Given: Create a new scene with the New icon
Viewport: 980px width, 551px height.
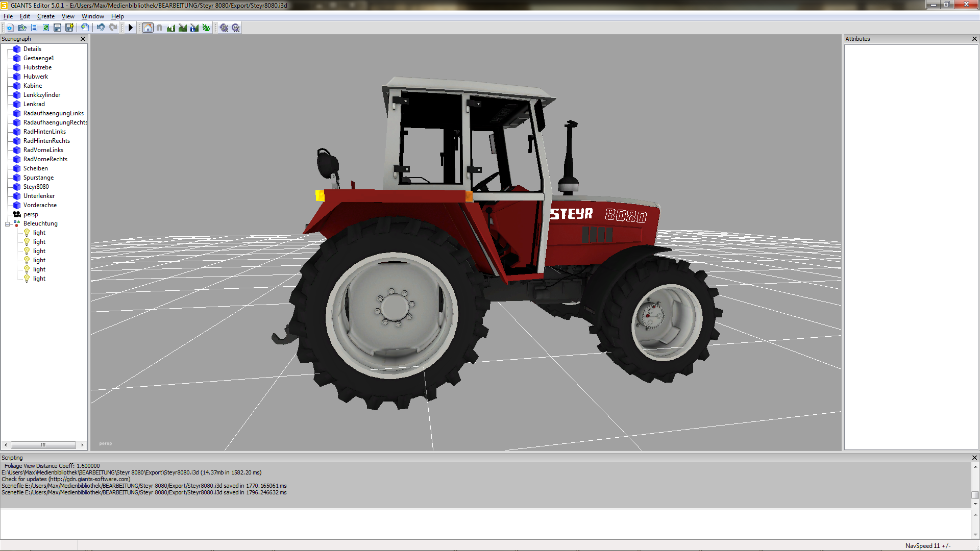Looking at the screenshot, I should [10, 28].
